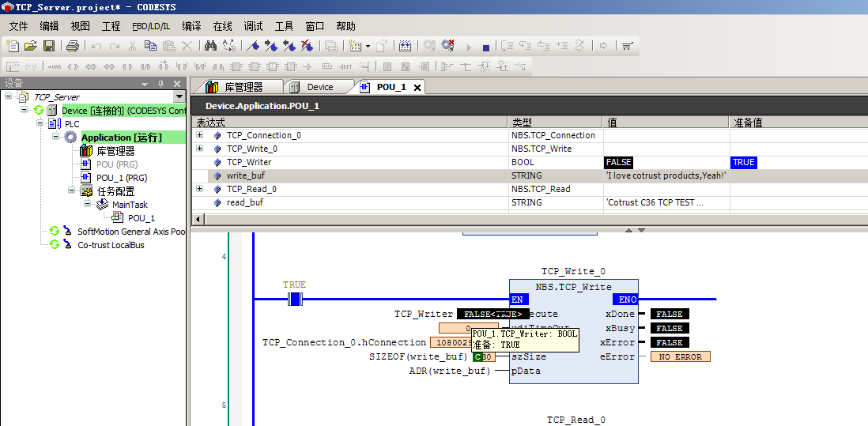Screen dimensions: 868x426
Task: Select POU (PRG) in devices tree
Action: 117,164
